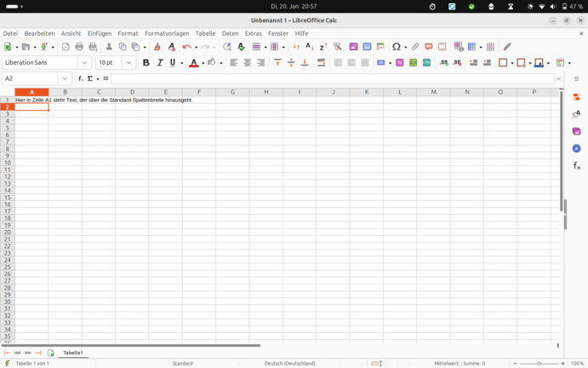
Task: Click the undo arrow icon
Action: click(x=186, y=47)
